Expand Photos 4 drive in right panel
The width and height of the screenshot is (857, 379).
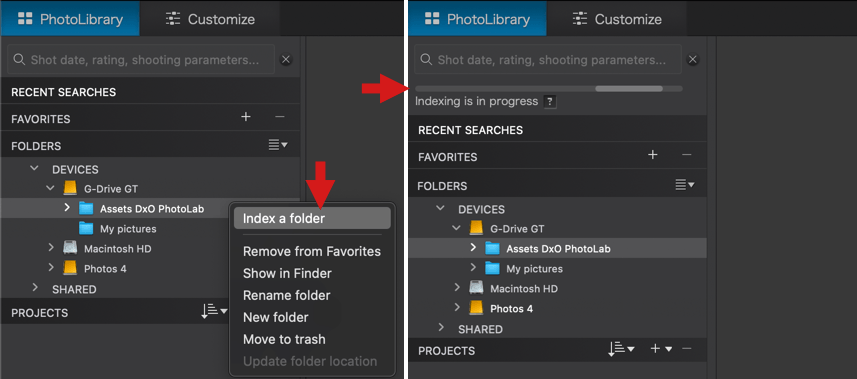pos(457,308)
